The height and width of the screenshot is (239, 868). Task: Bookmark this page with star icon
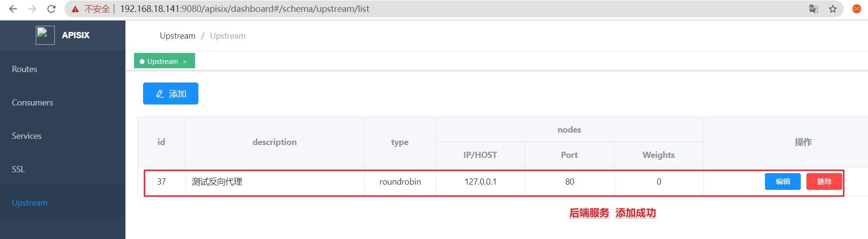tap(833, 9)
